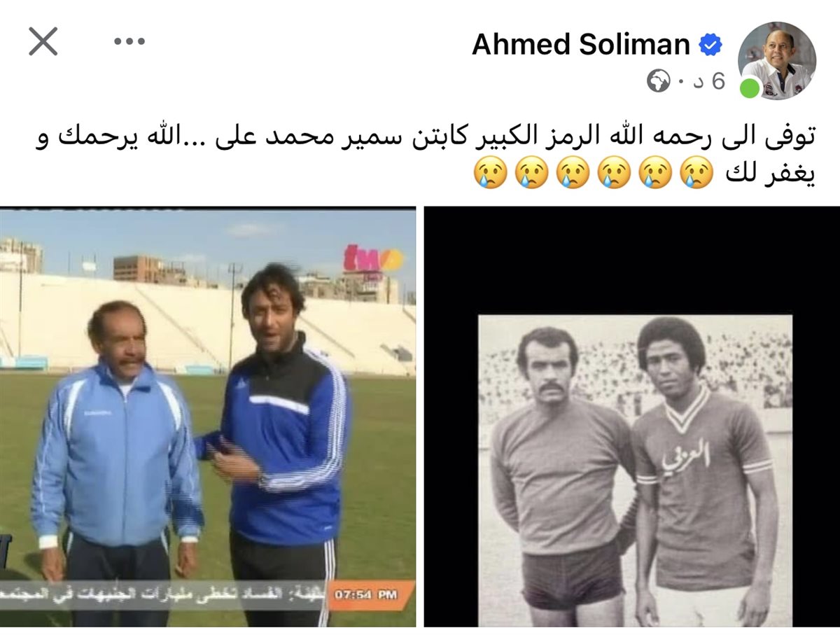Open the three-dot more options menu
This screenshot has height=635, width=840.
[129, 41]
